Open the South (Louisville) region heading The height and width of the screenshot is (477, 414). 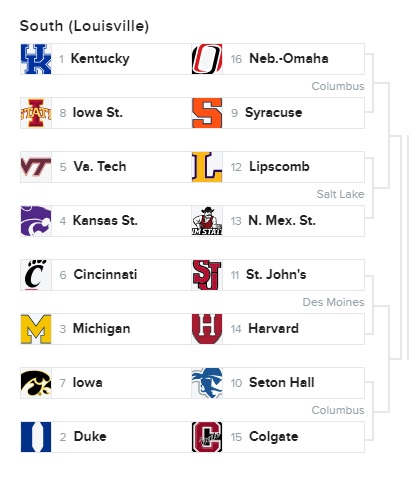84,26
